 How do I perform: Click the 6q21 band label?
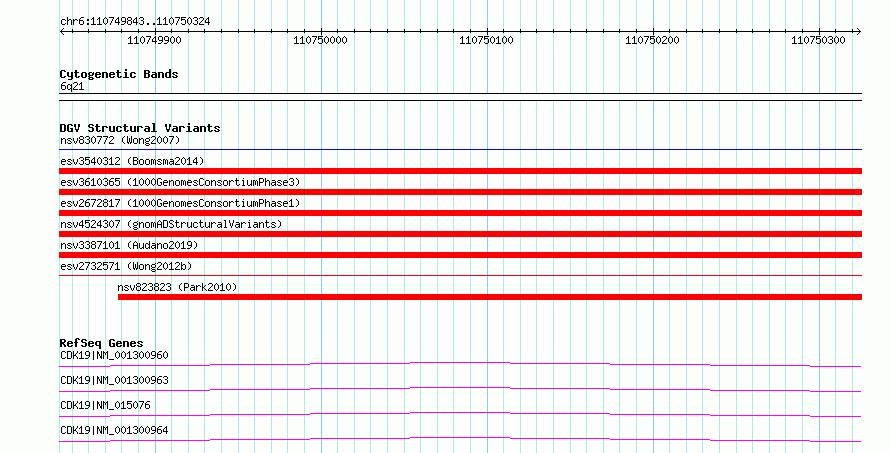click(72, 87)
